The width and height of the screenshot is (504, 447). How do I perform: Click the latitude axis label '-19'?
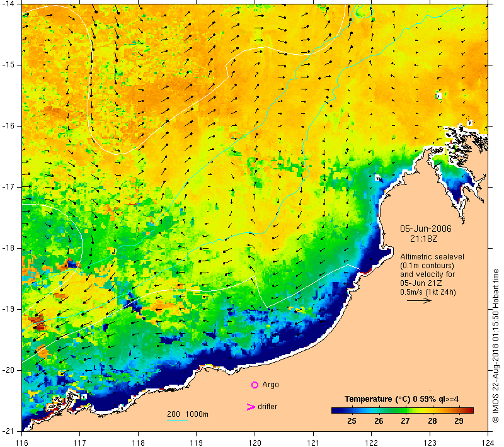click(x=8, y=309)
